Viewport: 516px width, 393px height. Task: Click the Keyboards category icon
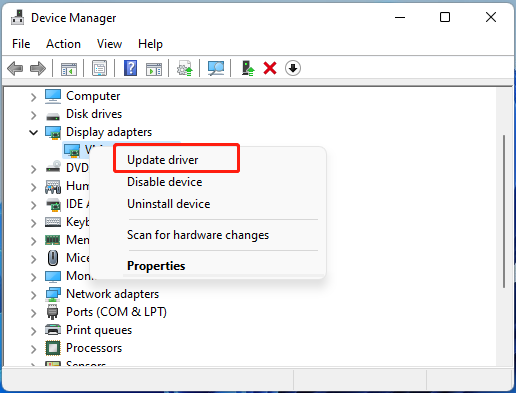click(x=53, y=222)
